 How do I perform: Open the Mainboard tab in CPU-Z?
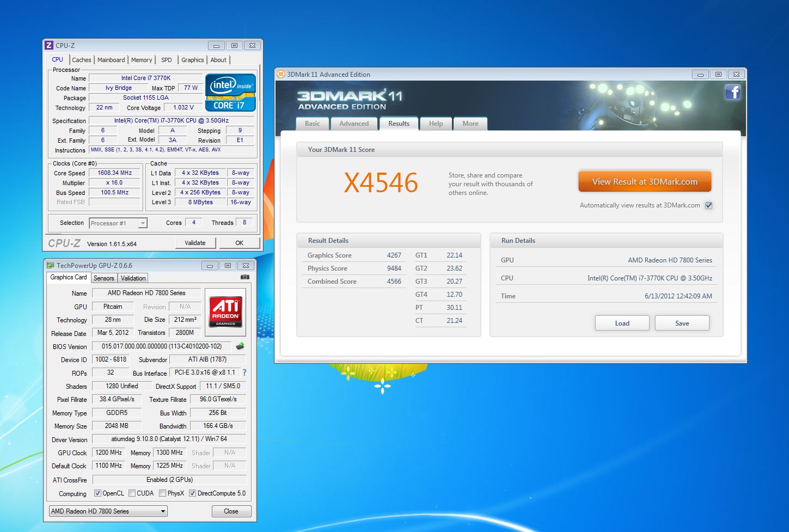pos(111,60)
